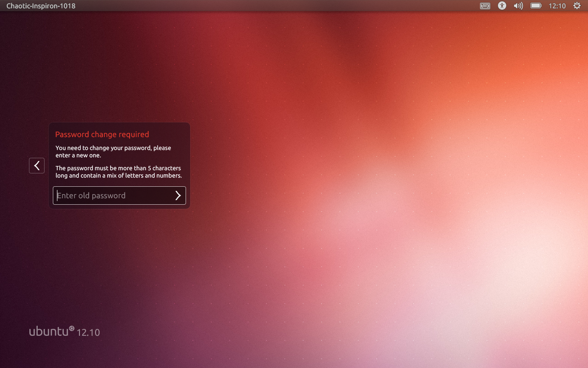Click the 12.10 version number text
Screen dimensions: 588x368
[x=88, y=332]
